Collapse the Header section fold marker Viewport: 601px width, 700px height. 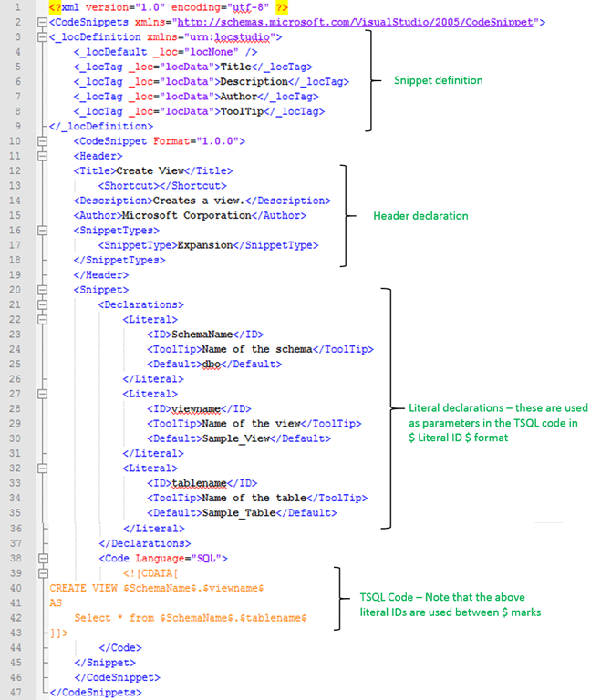click(42, 156)
